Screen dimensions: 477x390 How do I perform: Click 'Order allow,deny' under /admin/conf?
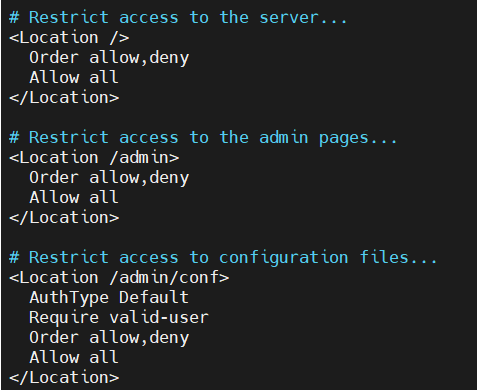[109, 338]
